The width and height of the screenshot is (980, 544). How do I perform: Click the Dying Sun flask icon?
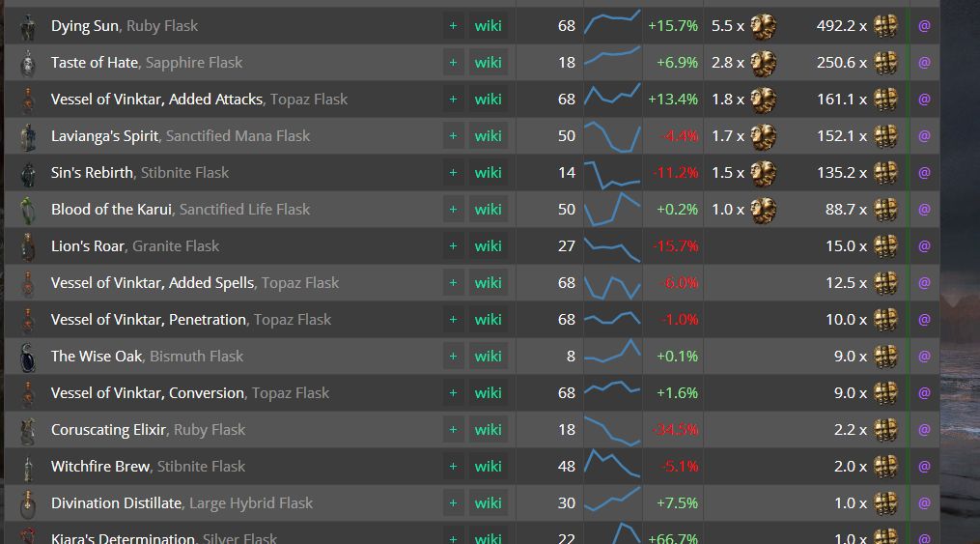point(28,26)
